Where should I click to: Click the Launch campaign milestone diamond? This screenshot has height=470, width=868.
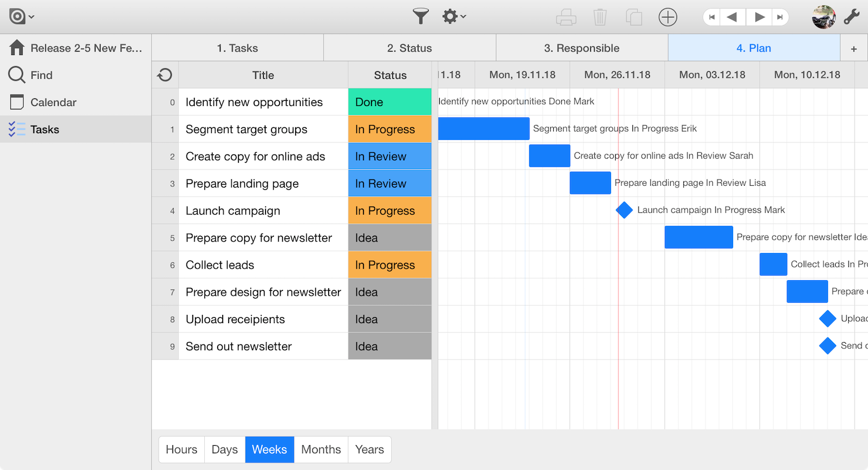click(x=624, y=210)
